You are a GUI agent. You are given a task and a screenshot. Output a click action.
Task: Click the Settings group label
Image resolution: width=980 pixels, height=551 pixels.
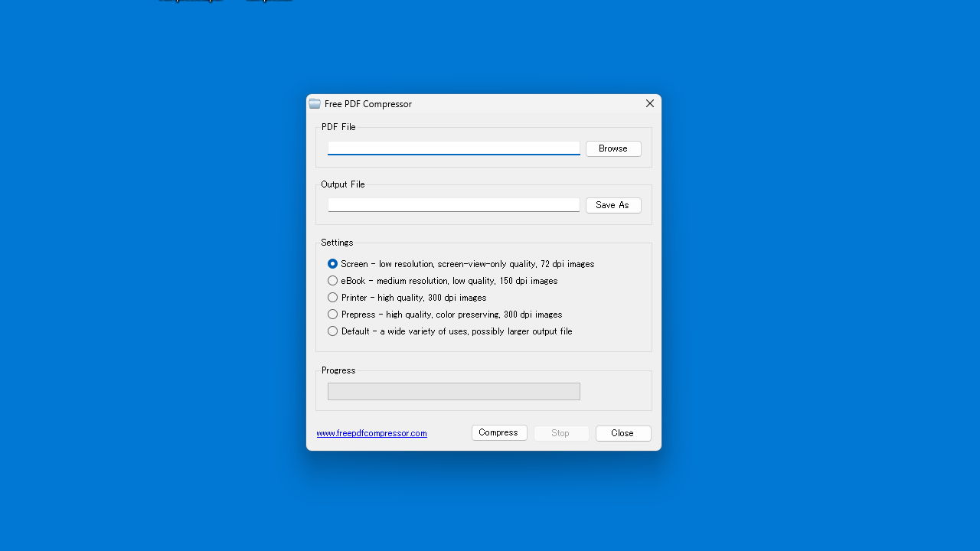[x=337, y=243]
